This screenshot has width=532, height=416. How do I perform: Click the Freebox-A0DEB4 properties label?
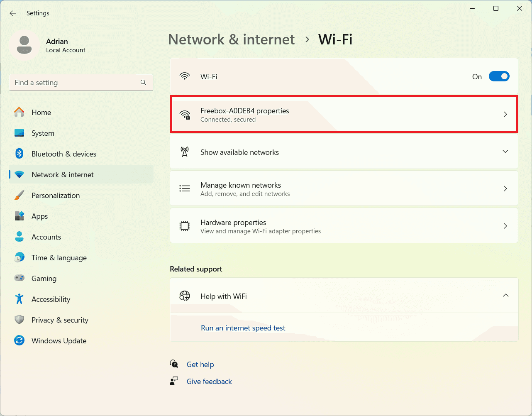pos(245,111)
